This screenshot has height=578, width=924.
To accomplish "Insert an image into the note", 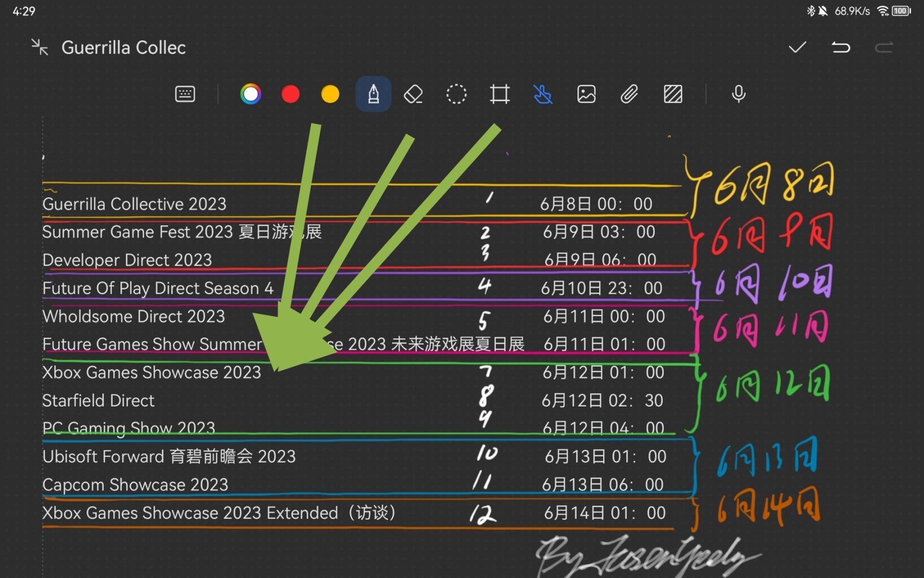I will [x=586, y=94].
